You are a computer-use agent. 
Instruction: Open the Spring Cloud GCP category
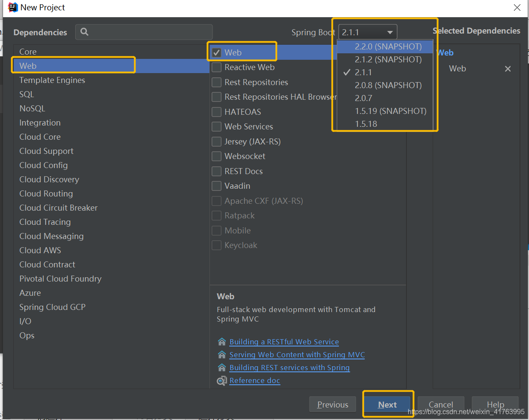(x=111, y=307)
